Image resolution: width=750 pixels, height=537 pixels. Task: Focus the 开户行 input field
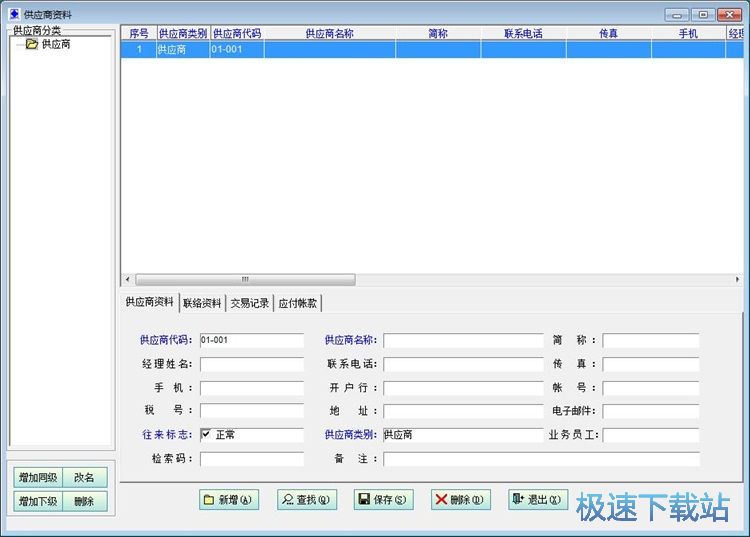tap(463, 387)
